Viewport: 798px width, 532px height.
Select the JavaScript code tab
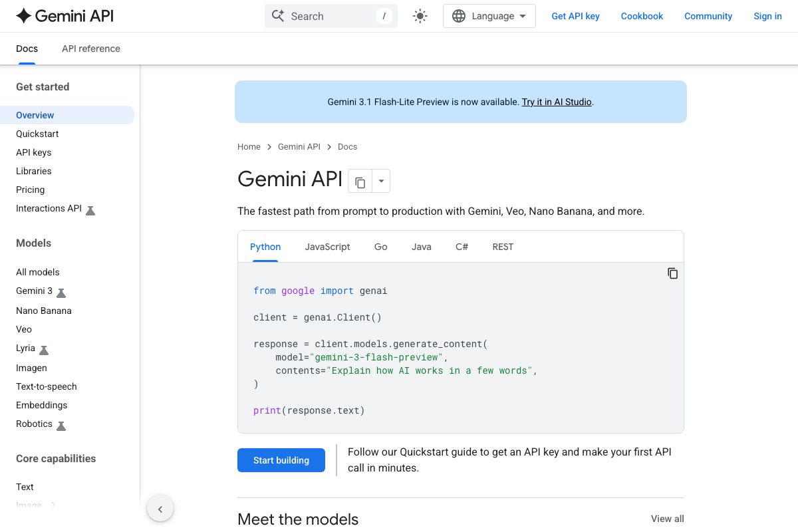coord(327,247)
